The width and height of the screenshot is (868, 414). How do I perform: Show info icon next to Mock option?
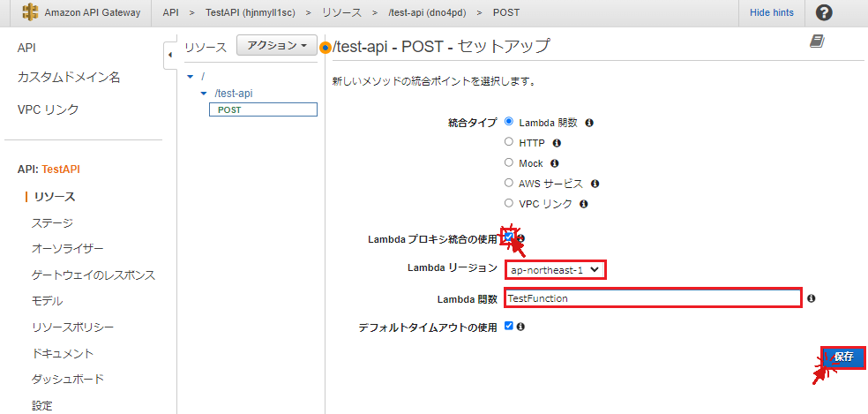[555, 163]
